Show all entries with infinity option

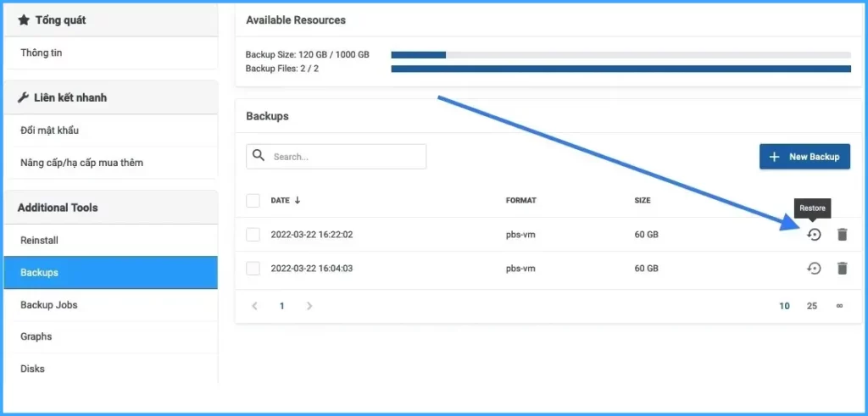[839, 306]
